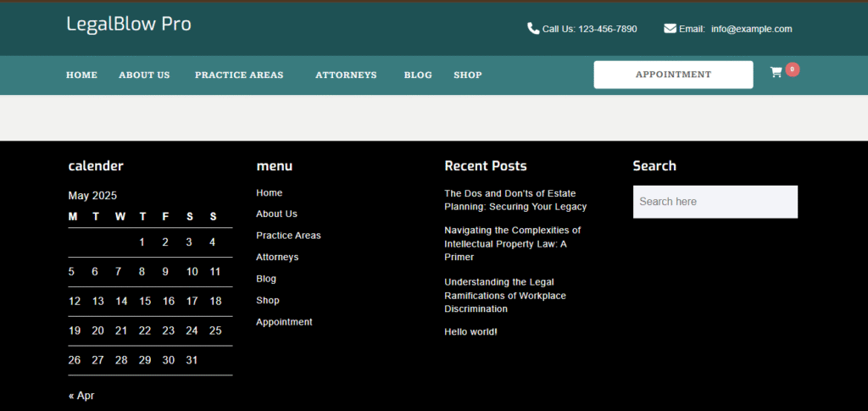The width and height of the screenshot is (868, 411).
Task: Click email address info@example.com
Action: (x=751, y=29)
